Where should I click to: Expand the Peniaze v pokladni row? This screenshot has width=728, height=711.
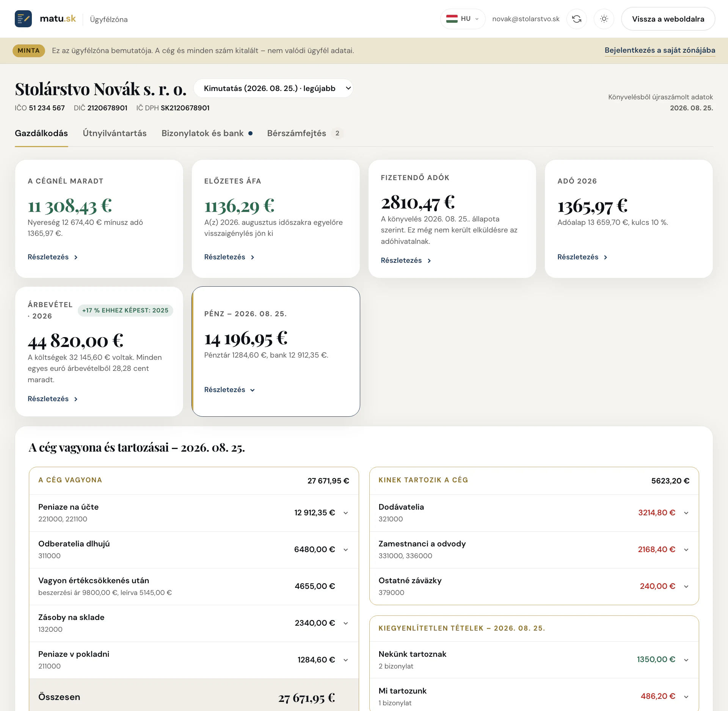pos(194,660)
